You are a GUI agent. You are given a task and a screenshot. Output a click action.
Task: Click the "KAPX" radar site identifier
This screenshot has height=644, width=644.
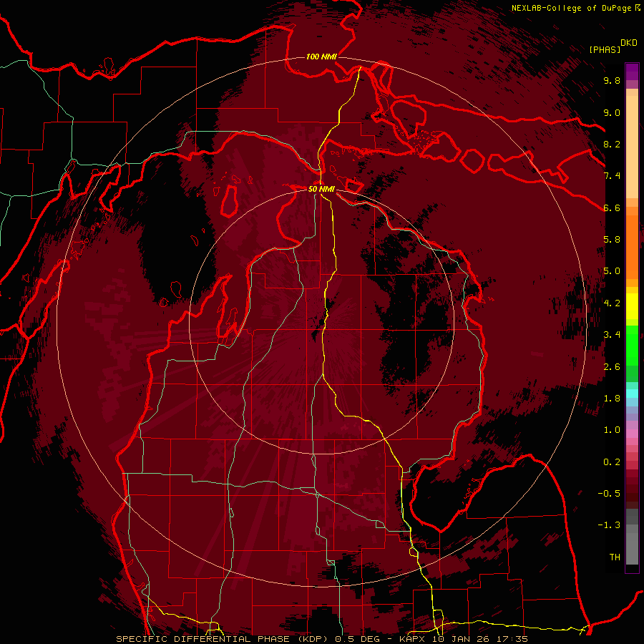coord(411,639)
